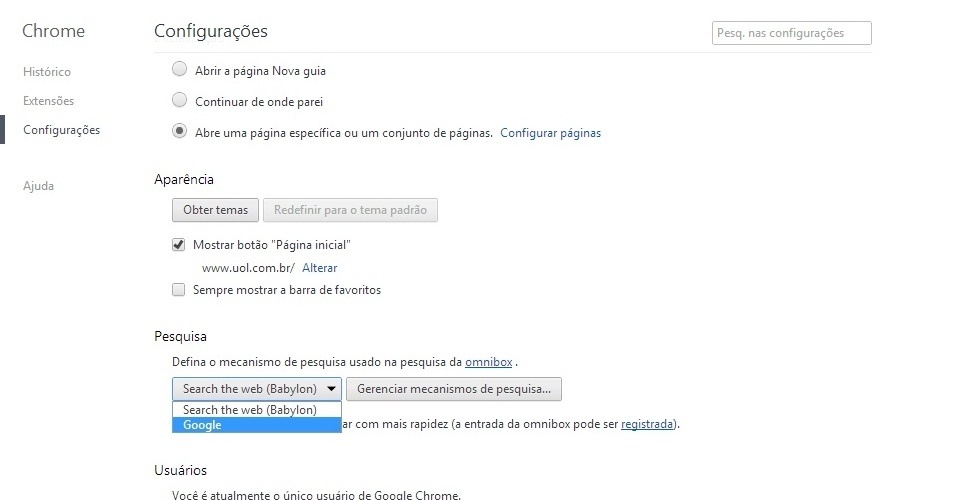Open Histórico in the left sidebar
Image resolution: width=956 pixels, height=500 pixels.
[x=47, y=72]
